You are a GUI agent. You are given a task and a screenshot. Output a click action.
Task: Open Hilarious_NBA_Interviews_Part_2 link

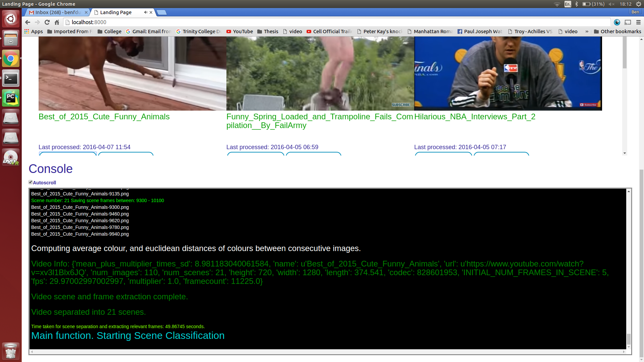tap(475, 117)
